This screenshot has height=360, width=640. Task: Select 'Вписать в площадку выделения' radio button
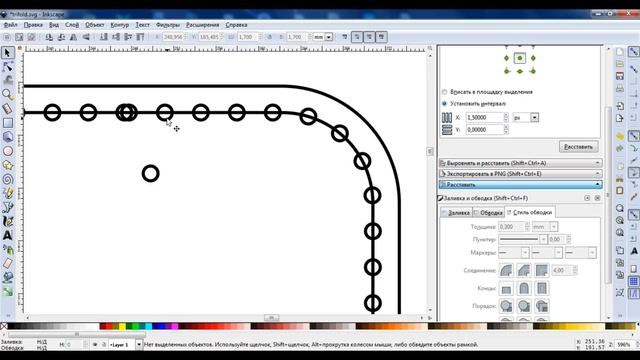444,92
